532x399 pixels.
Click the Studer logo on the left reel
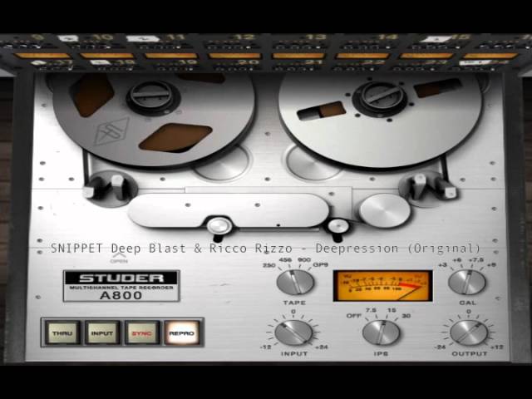112,131
